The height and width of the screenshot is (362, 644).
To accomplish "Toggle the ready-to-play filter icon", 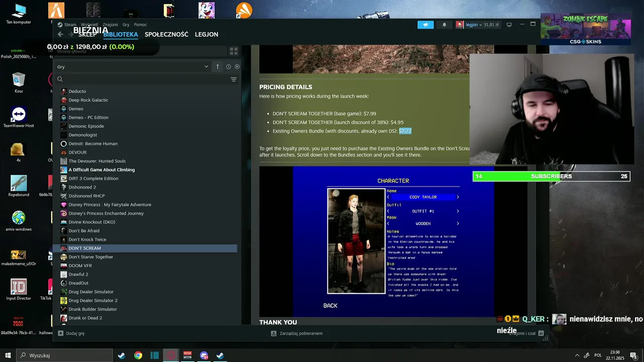I will tap(237, 66).
